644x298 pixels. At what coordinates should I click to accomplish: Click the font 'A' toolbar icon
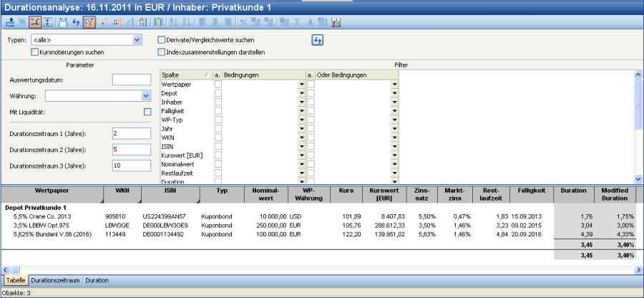(310, 22)
